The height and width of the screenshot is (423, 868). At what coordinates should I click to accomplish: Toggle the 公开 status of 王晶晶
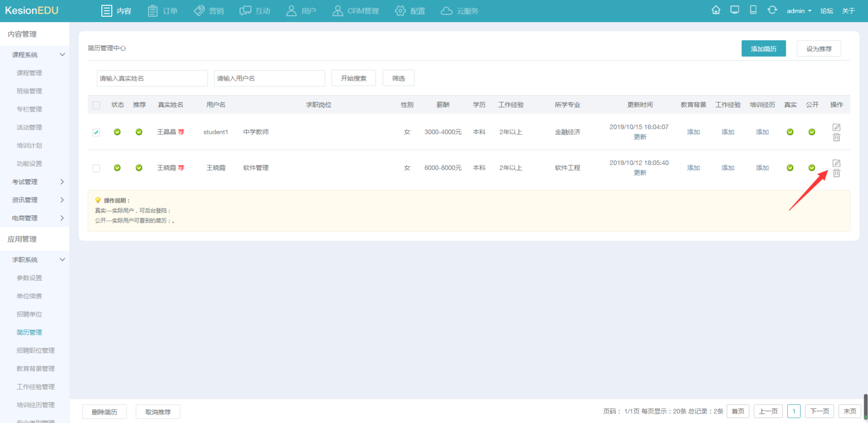pos(811,132)
